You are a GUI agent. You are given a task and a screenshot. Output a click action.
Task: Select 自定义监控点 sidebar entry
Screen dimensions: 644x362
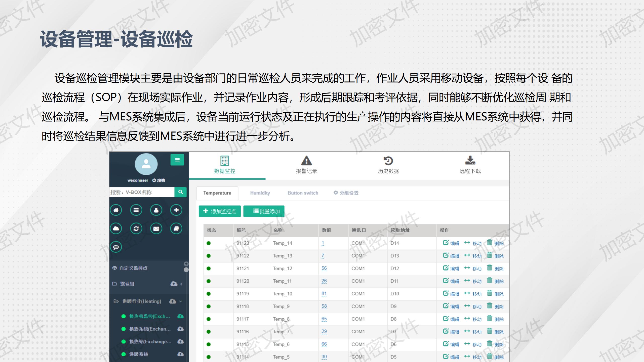pos(133,268)
